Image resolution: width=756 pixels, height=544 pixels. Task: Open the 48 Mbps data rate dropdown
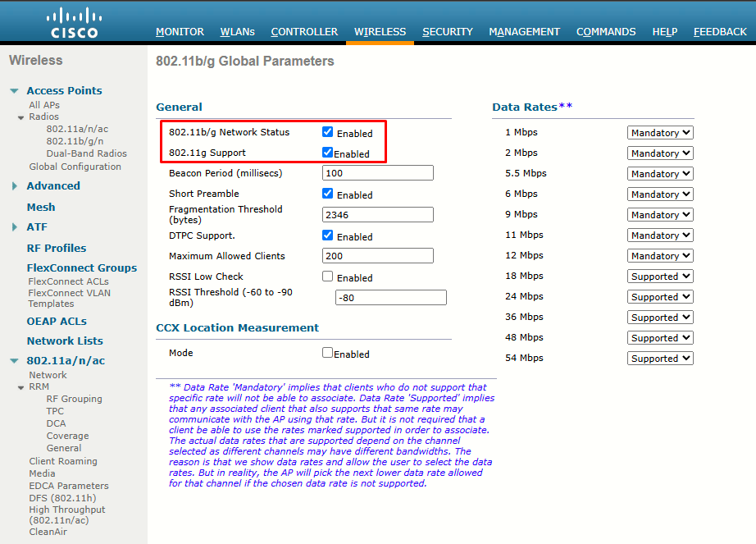point(660,337)
